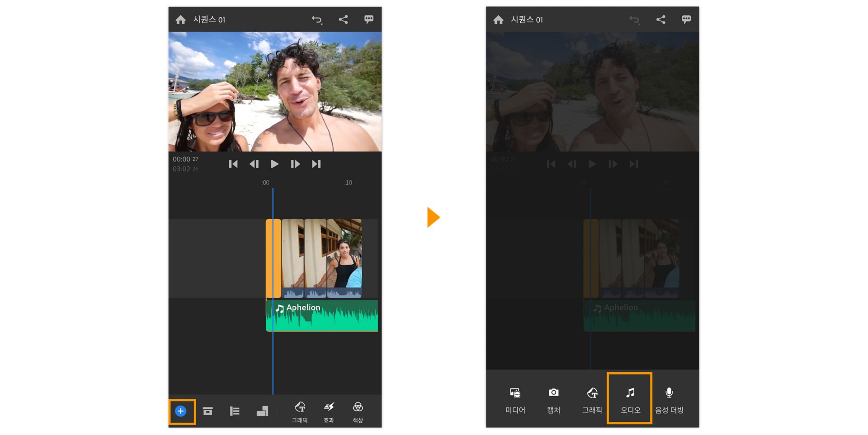Tap the beach video preview on the left screen
Viewport: 868px width, 435px height.
click(x=275, y=91)
